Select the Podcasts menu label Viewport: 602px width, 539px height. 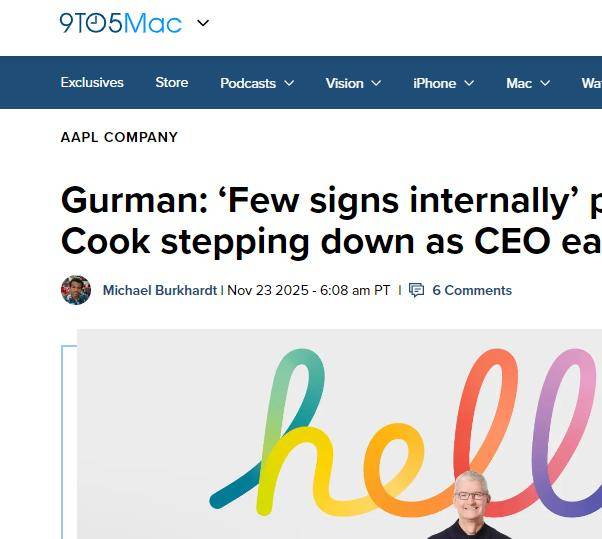tap(248, 83)
